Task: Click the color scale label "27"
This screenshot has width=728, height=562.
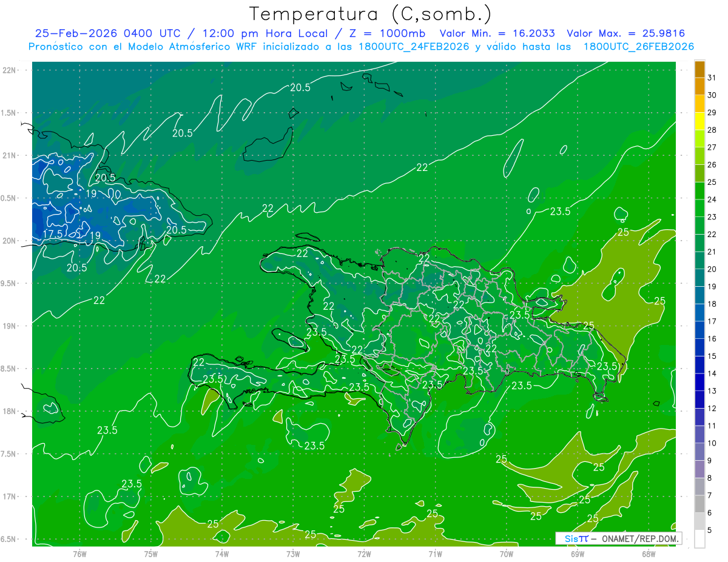Action: point(712,147)
